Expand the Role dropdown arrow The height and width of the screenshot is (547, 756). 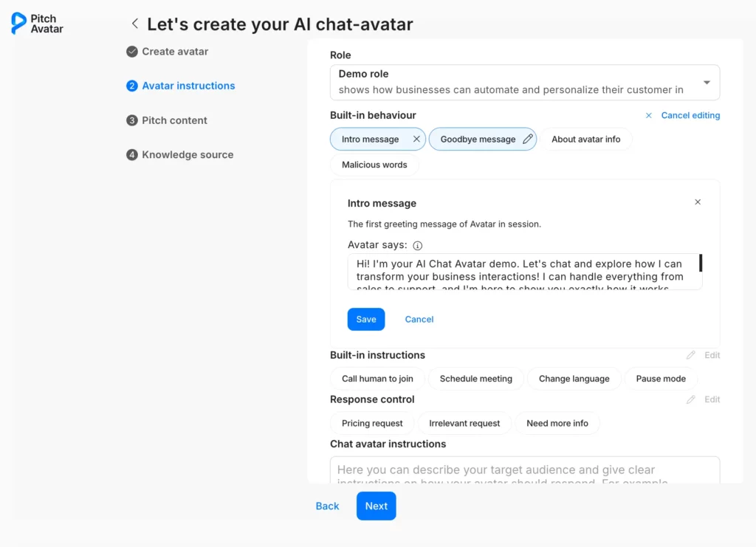click(x=707, y=83)
